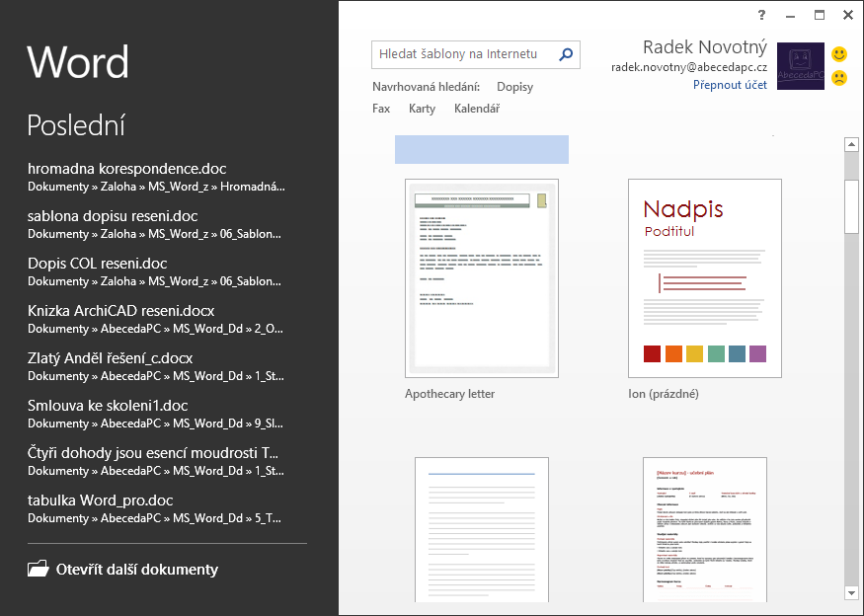Maximize the Word start window
Screen dimensions: 864x616
[820, 15]
